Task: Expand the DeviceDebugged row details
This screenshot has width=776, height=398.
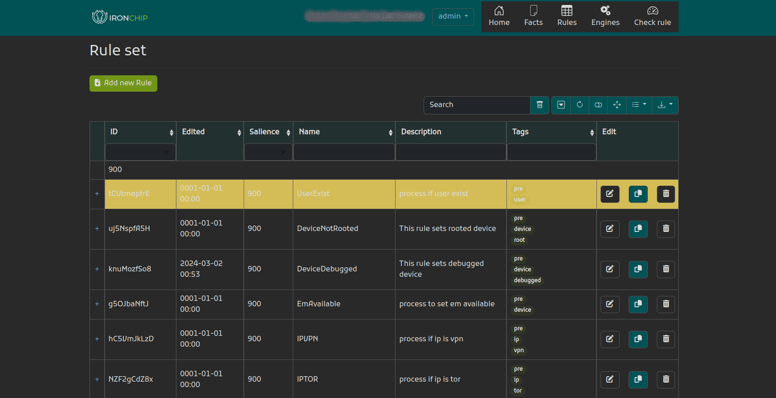Action: coord(97,269)
